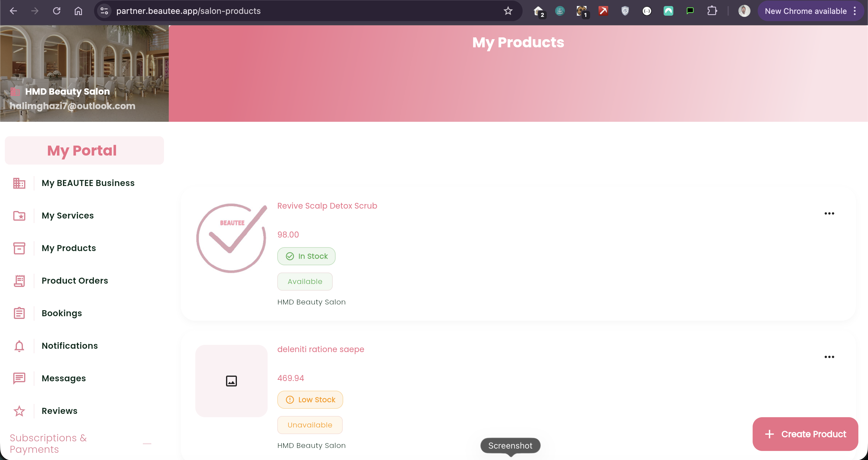The image size is (868, 460).
Task: Click the price 469.94
Action: 291,378
